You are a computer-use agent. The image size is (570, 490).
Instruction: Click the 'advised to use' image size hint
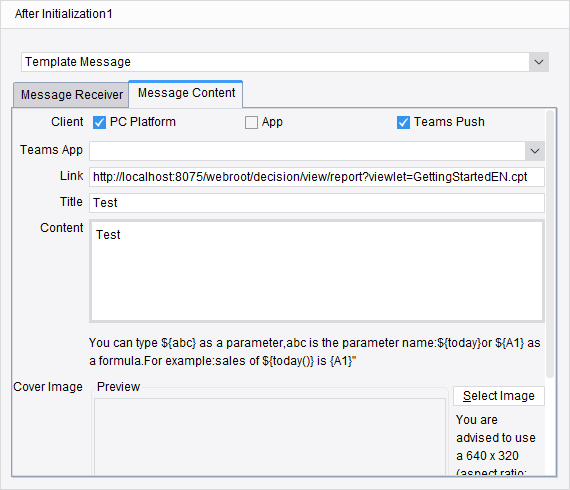pyautogui.click(x=496, y=438)
